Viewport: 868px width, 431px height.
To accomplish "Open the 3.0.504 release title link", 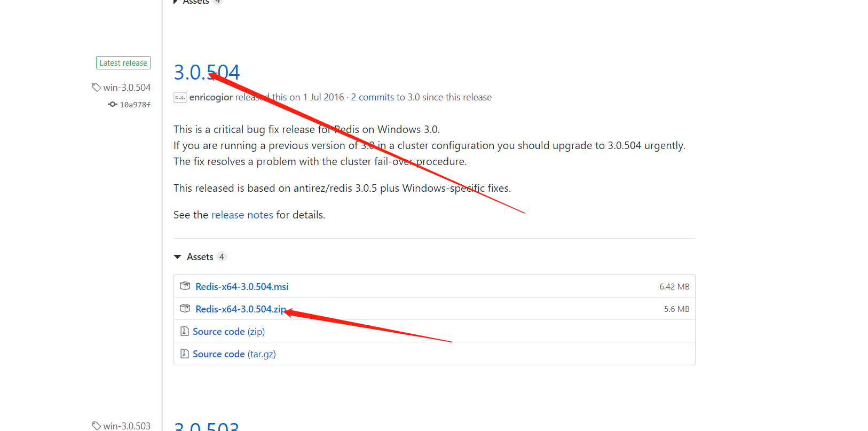I will pos(207,72).
